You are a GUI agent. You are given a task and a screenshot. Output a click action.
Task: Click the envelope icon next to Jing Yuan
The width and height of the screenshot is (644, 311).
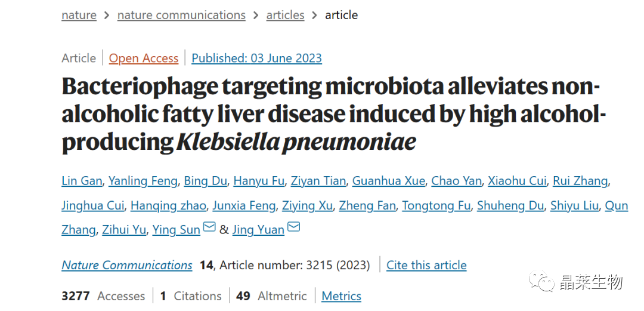293,227
